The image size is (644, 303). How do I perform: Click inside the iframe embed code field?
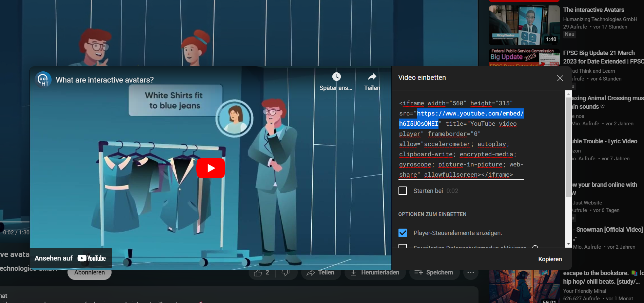coord(461,139)
